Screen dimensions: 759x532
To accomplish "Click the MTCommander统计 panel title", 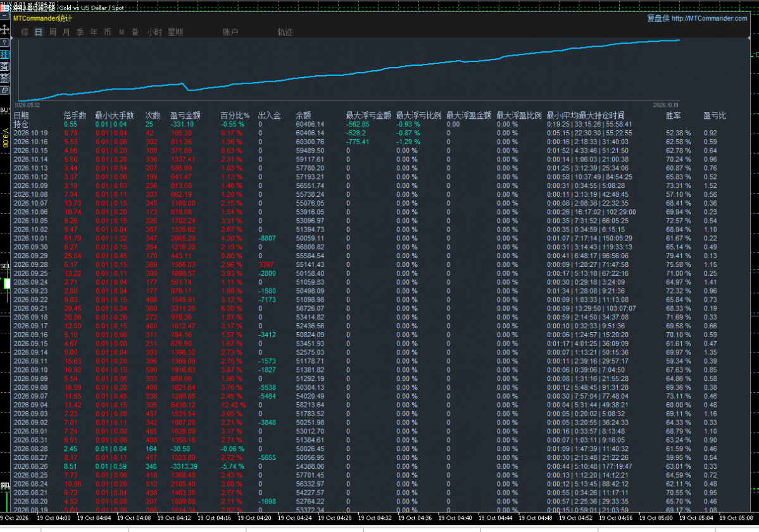I will pos(42,18).
